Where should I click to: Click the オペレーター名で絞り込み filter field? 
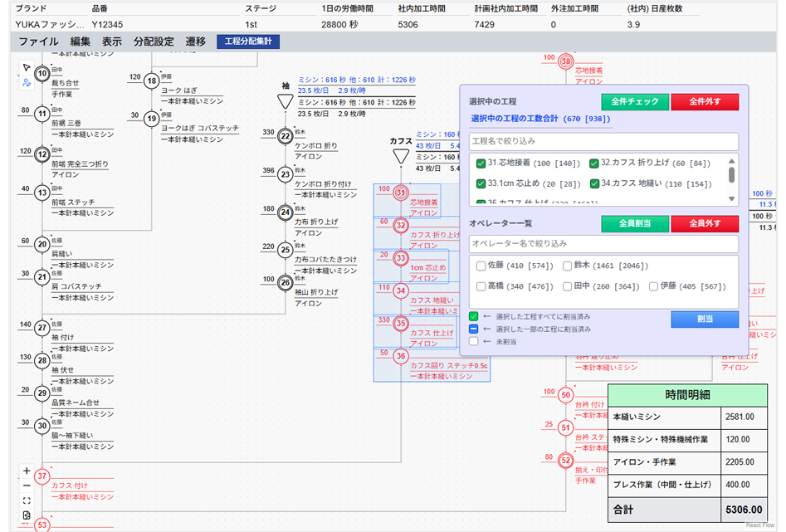[x=603, y=244]
